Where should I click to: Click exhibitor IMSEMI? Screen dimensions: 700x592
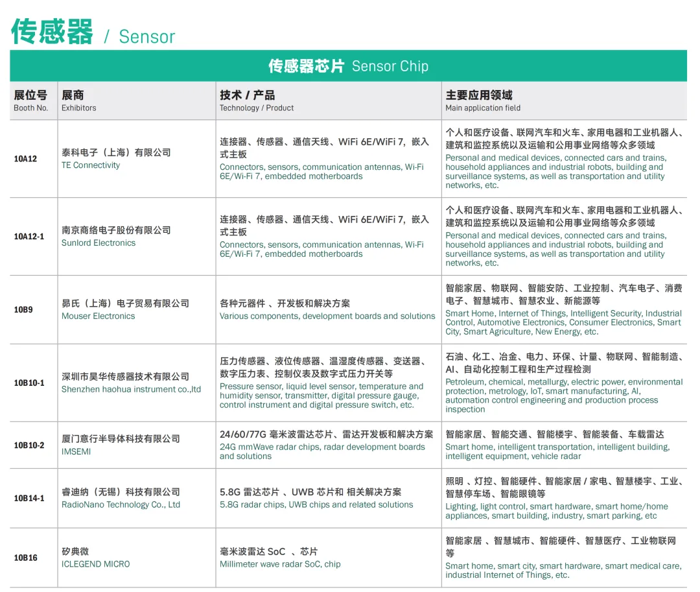tap(76, 452)
